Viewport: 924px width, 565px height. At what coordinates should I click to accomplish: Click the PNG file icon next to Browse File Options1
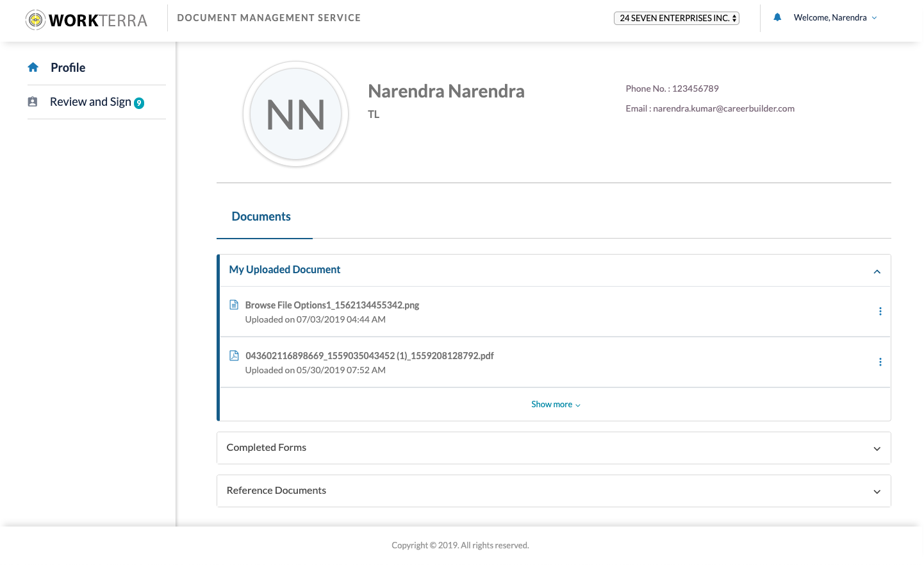(234, 305)
